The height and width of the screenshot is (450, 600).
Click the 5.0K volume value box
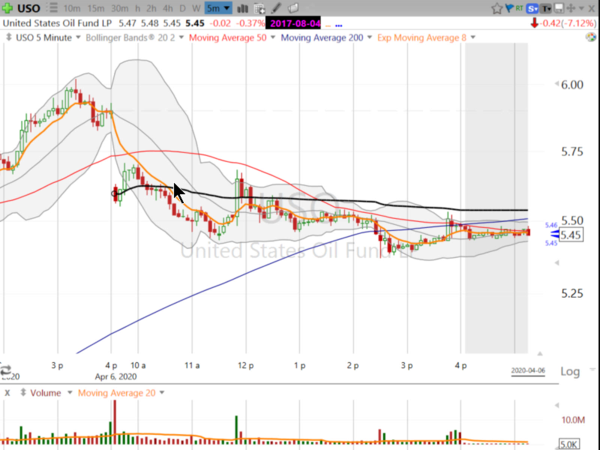click(569, 444)
